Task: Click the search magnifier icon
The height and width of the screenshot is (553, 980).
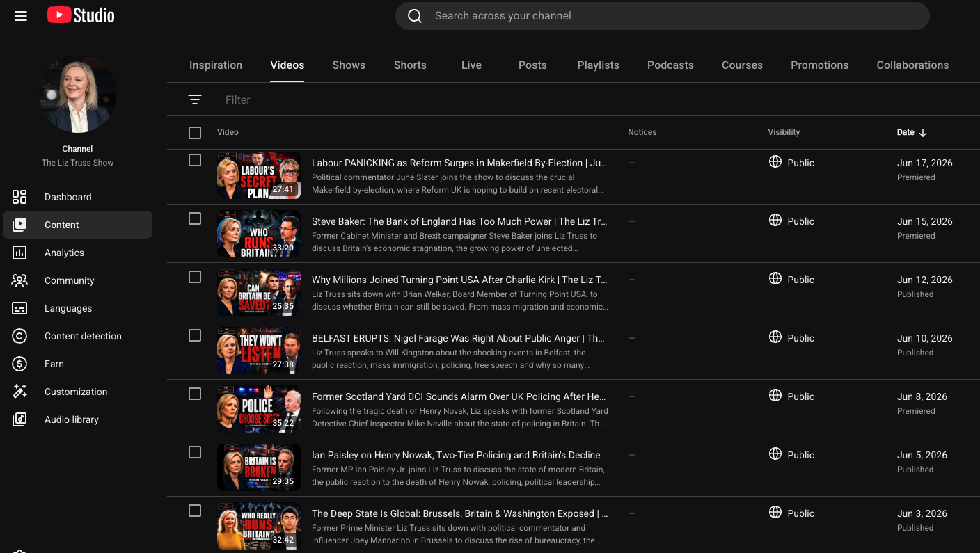Action: pyautogui.click(x=415, y=16)
